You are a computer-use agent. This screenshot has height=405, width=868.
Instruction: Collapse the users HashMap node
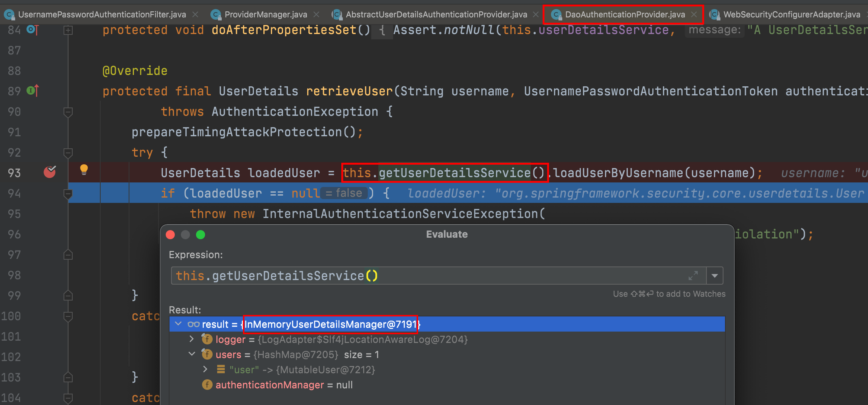191,354
